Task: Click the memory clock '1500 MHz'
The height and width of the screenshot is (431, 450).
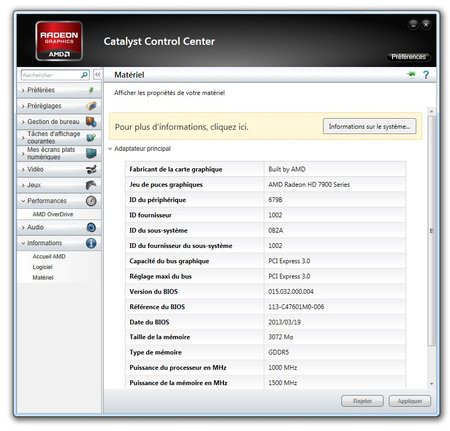Action: point(283,383)
